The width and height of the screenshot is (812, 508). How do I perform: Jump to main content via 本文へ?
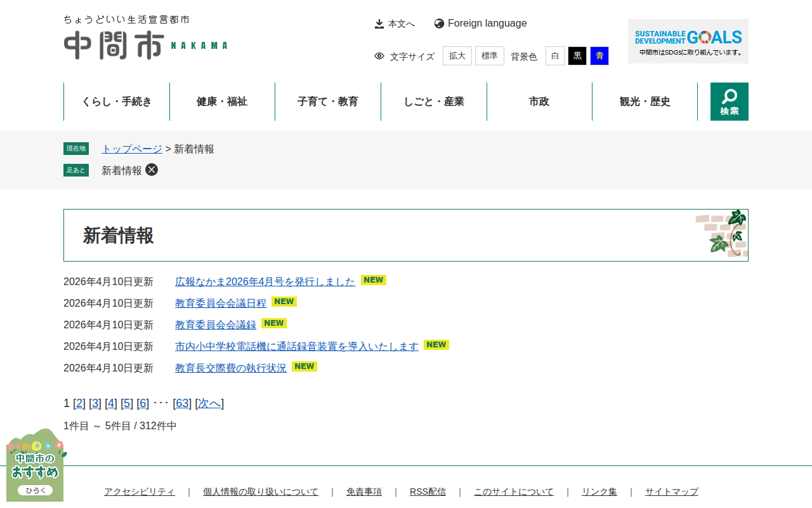pyautogui.click(x=395, y=23)
